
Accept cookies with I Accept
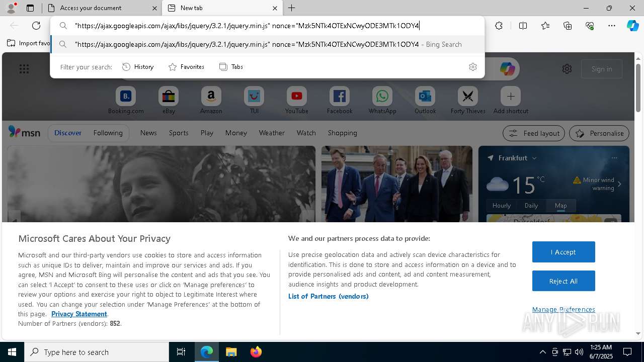[563, 252]
